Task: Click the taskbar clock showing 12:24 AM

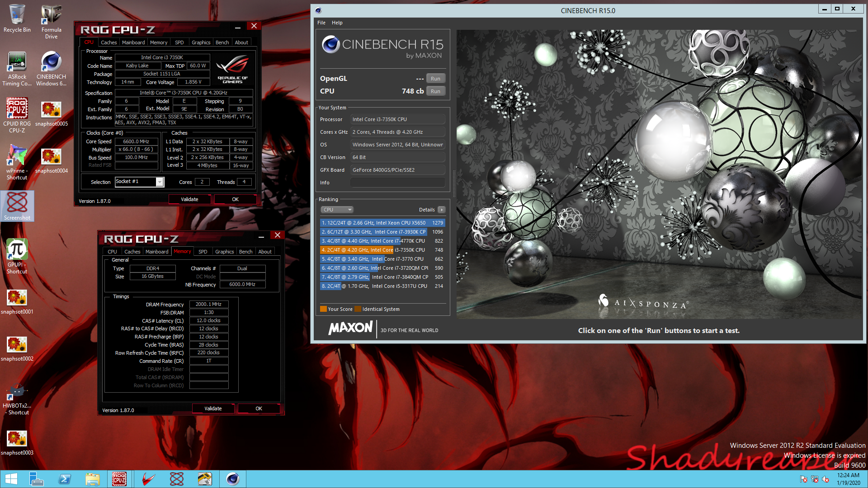Action: click(848, 479)
